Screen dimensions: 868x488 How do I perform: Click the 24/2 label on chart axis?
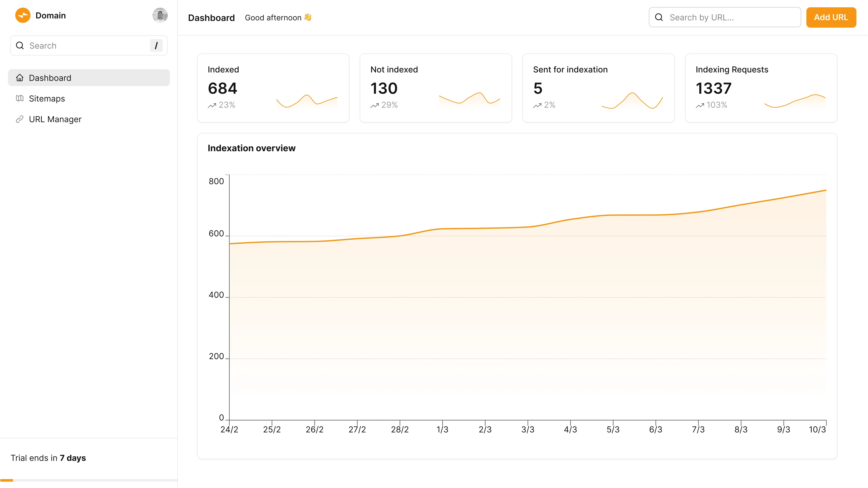(229, 429)
